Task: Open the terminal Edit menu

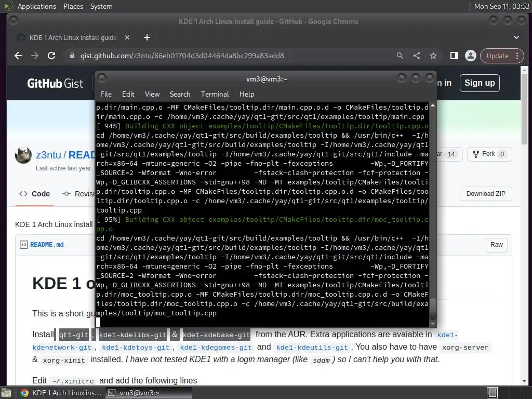Action: (128, 95)
